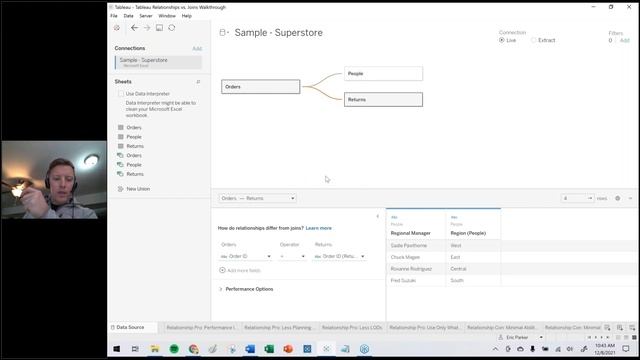
Task: Open the Help menu
Action: [187, 16]
